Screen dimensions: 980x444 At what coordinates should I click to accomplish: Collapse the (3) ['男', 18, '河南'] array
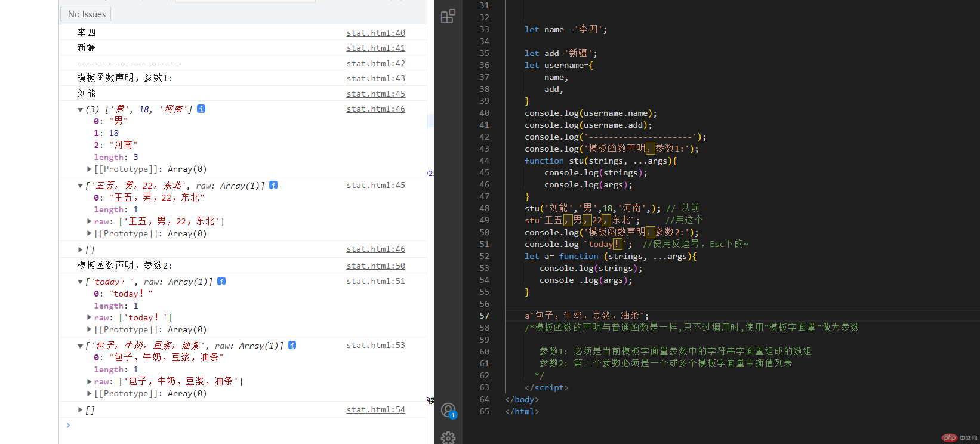(x=80, y=109)
